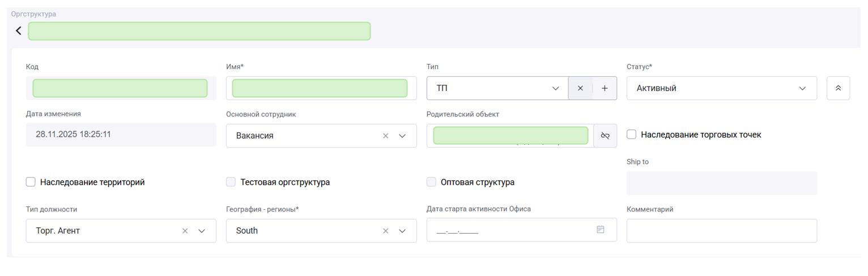Toggle Наследование территорий checkbox
This screenshot has height=276, width=868.
[x=31, y=182]
